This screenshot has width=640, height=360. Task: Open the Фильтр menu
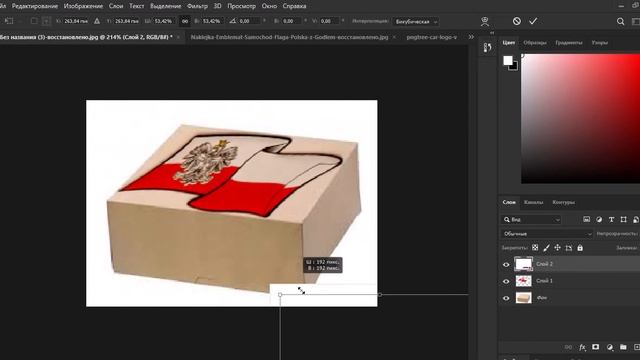(x=197, y=6)
